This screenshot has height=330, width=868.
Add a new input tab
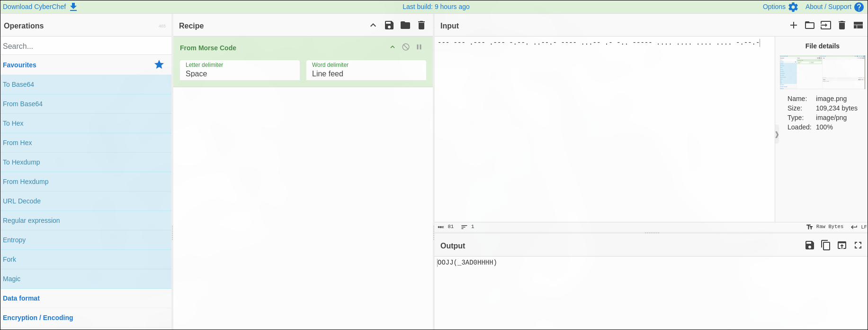pyautogui.click(x=794, y=26)
